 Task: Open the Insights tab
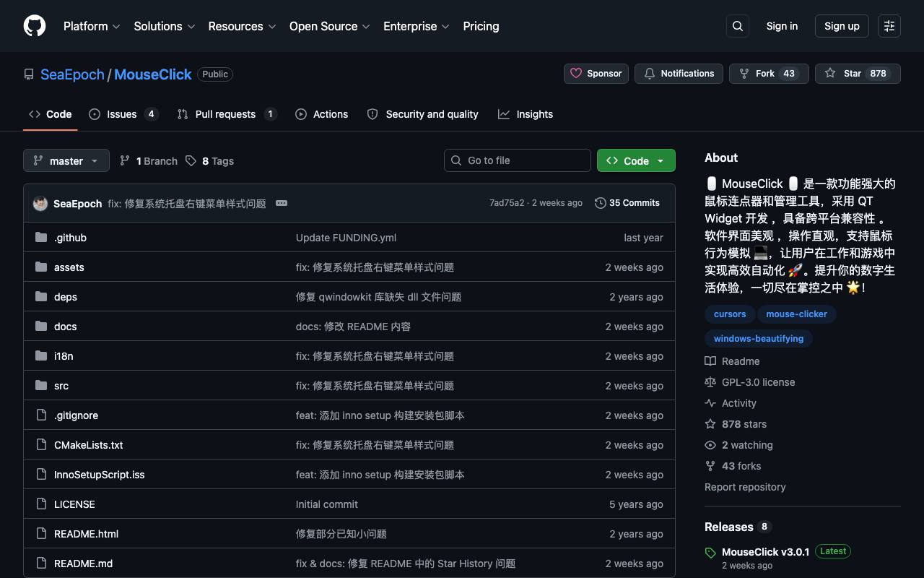coord(526,114)
